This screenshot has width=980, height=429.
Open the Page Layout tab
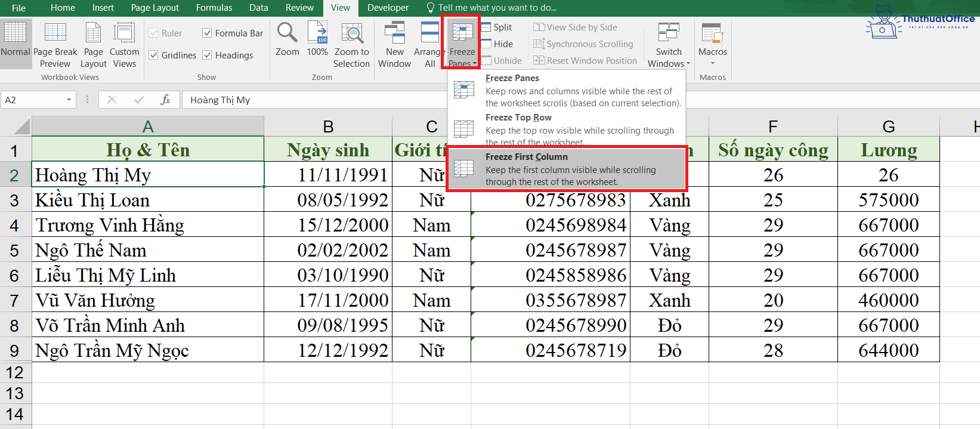pyautogui.click(x=154, y=8)
